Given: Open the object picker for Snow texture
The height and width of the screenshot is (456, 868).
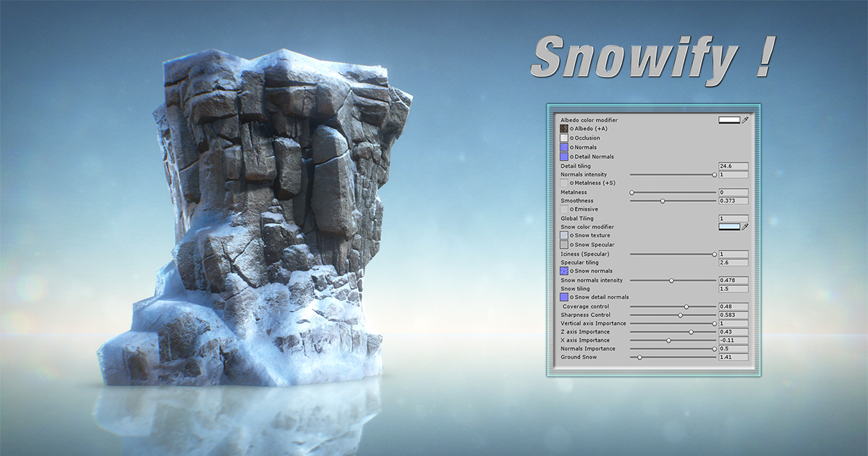Looking at the screenshot, I should point(571,235).
